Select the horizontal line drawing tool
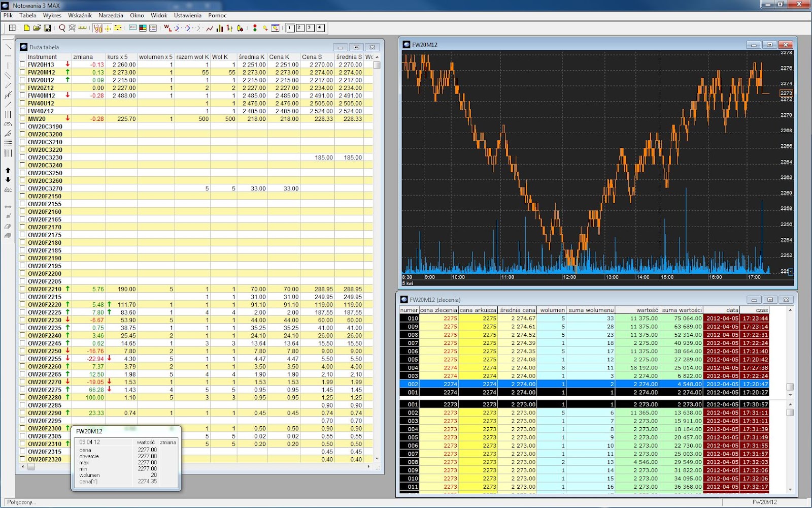812x508 pixels. [x=8, y=56]
